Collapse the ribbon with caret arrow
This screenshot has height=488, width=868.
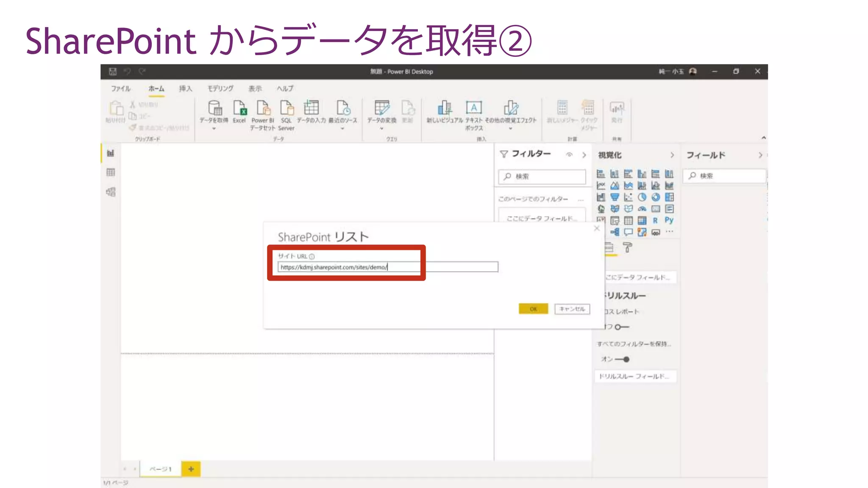pyautogui.click(x=763, y=138)
